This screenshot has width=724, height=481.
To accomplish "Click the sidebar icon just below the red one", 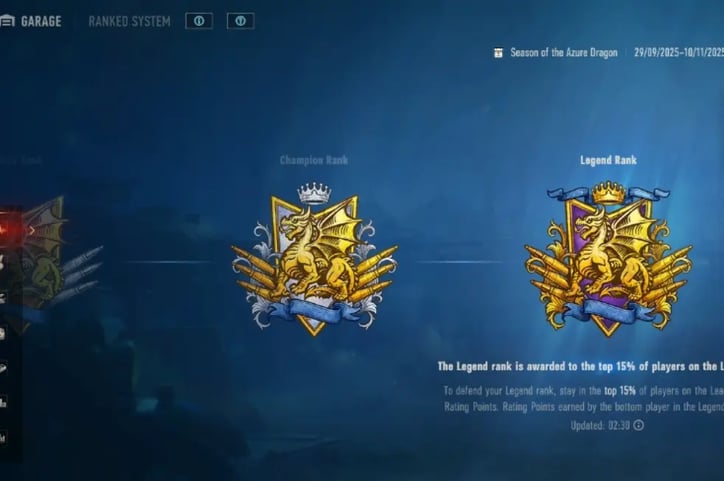I will coord(3,263).
